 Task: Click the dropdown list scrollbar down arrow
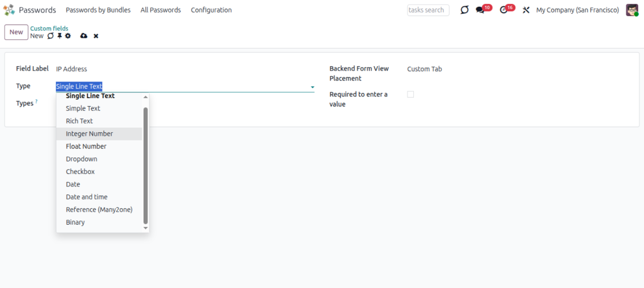[145, 228]
